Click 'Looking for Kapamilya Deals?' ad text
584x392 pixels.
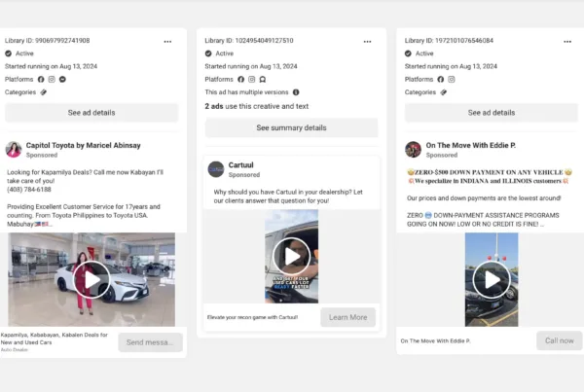click(x=85, y=176)
